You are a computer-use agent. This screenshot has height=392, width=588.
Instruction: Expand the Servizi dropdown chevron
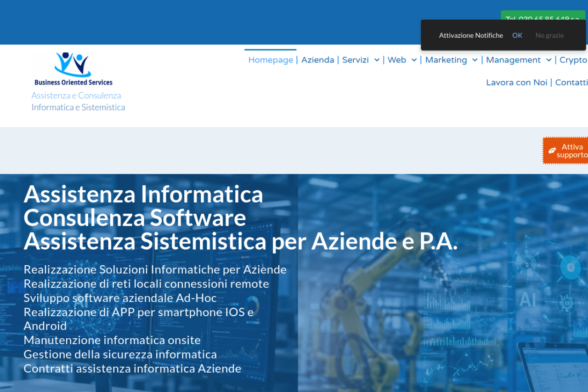coord(377,60)
